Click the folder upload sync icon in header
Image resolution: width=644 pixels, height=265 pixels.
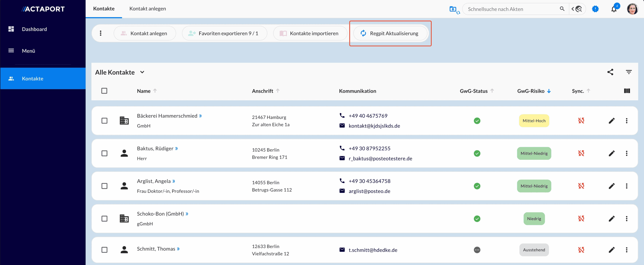[454, 10]
